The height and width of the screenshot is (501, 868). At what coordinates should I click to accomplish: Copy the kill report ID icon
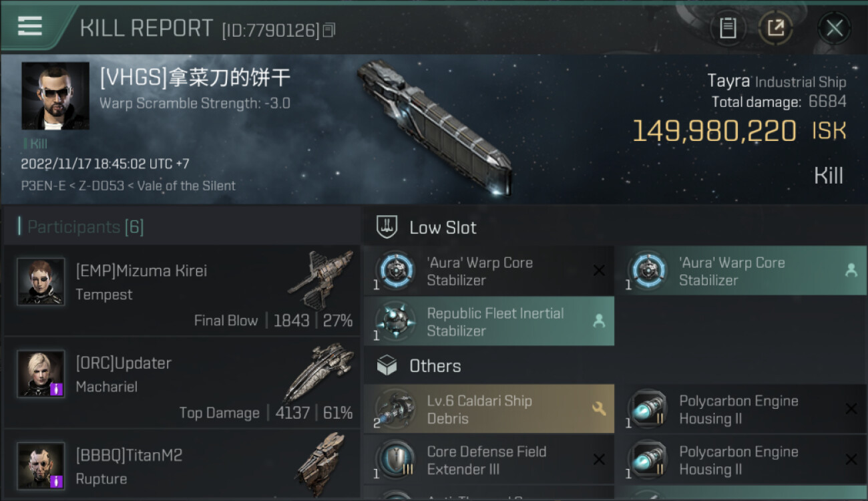(x=329, y=30)
